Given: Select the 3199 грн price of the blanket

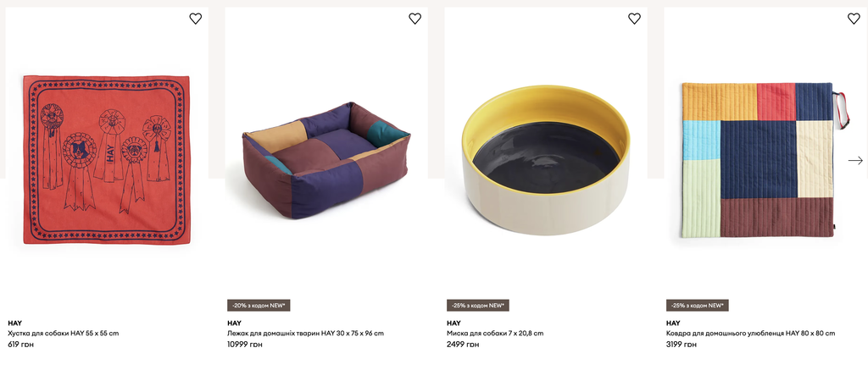Looking at the screenshot, I should (682, 345).
